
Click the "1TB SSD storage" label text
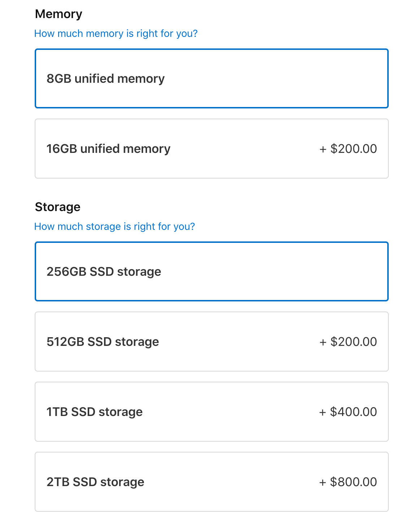click(x=95, y=412)
